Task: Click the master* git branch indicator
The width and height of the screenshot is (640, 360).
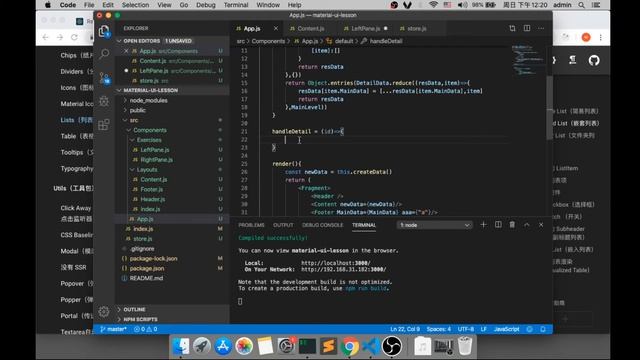Action: tap(113, 329)
